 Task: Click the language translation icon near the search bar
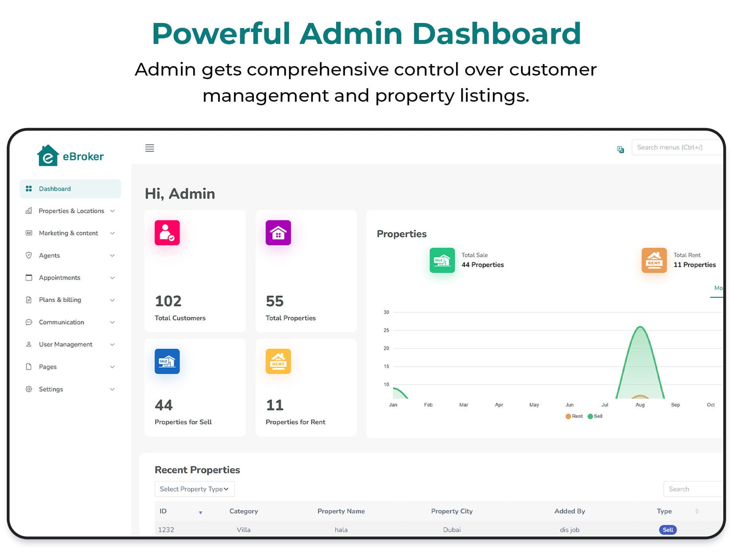coord(620,150)
